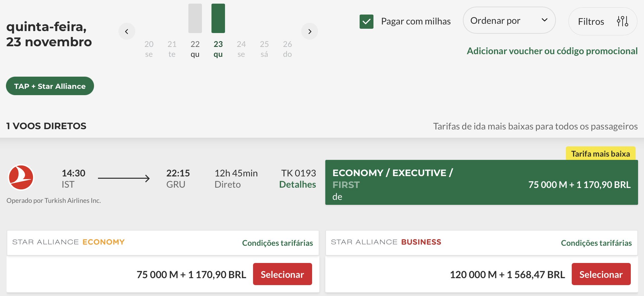Click Adicionar voucher ou código promocional
This screenshot has height=296, width=644.
(x=552, y=51)
